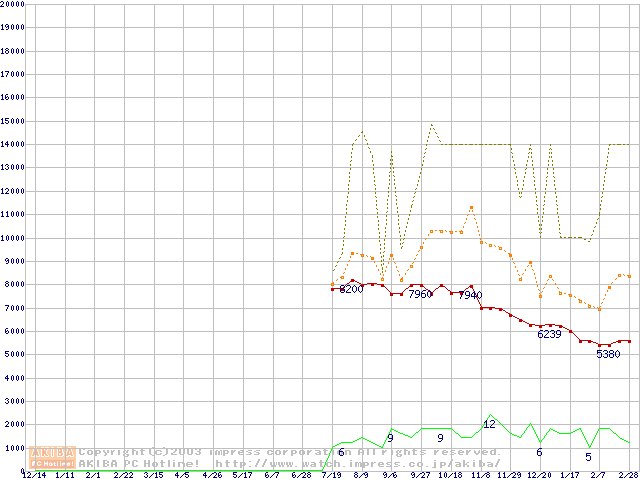This screenshot has width=640, height=480.
Task: Select the 8200 price data label
Action: tap(351, 289)
